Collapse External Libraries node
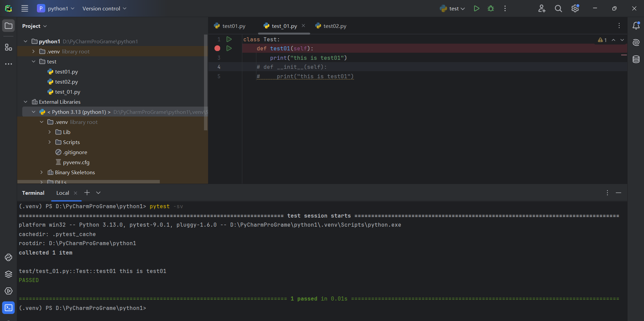644x321 pixels. [26, 102]
